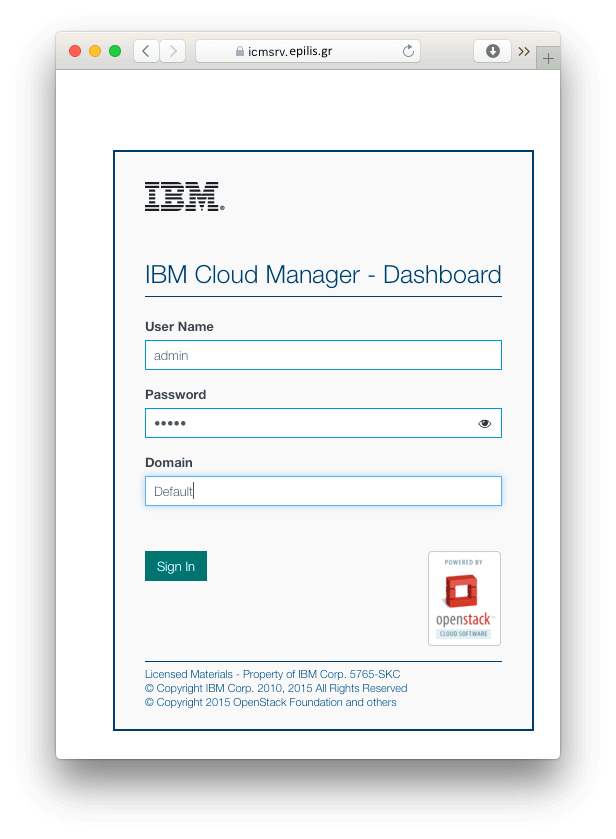616x839 pixels.
Task: Click 'Licensed Materials - Property of IBM Corp. 5765-SKC'
Action: point(272,674)
